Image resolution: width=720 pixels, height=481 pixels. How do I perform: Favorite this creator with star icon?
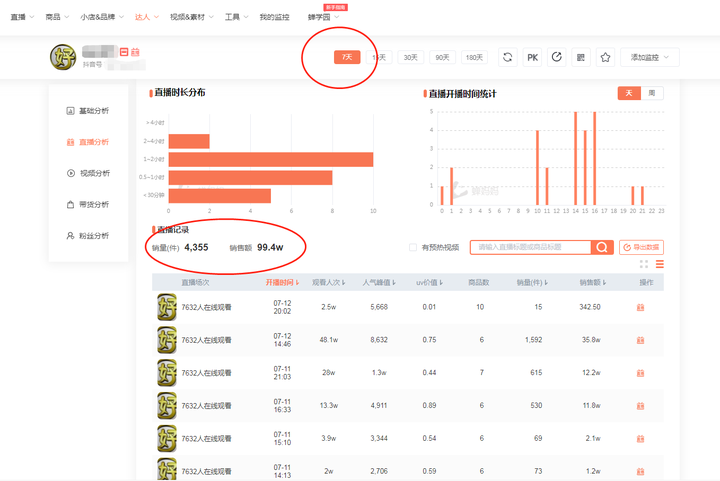point(605,57)
